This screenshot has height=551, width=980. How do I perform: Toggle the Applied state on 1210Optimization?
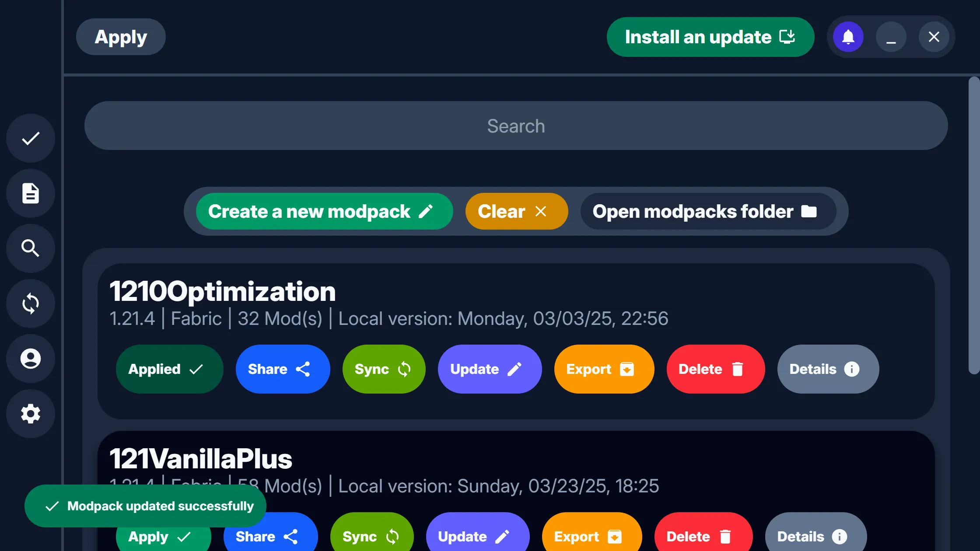pyautogui.click(x=169, y=369)
